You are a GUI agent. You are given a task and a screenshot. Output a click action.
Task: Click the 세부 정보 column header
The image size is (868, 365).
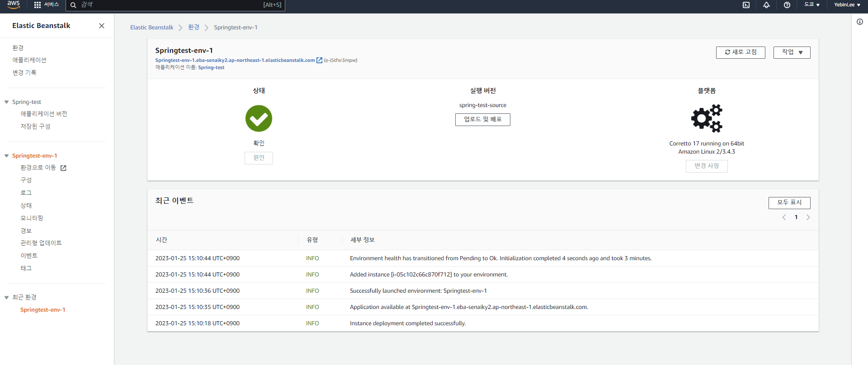(363, 240)
